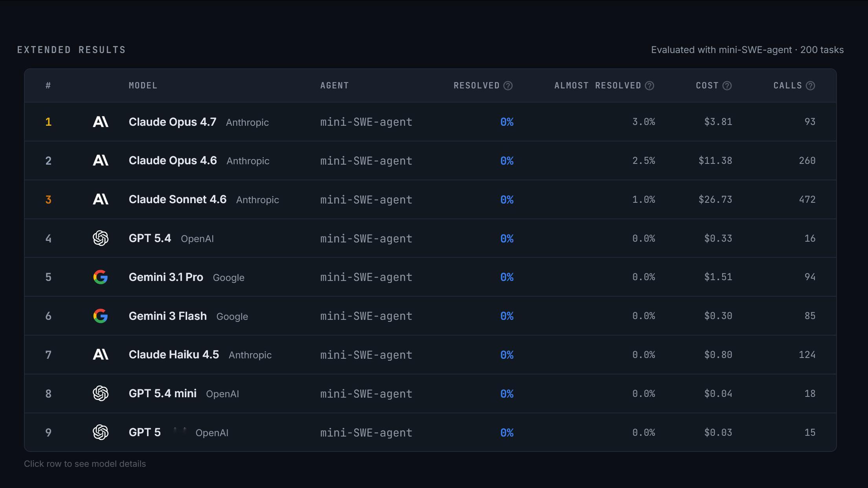Click the EXTENDED RESULTS section heading
Screen dimensions: 868x488
click(x=72, y=50)
